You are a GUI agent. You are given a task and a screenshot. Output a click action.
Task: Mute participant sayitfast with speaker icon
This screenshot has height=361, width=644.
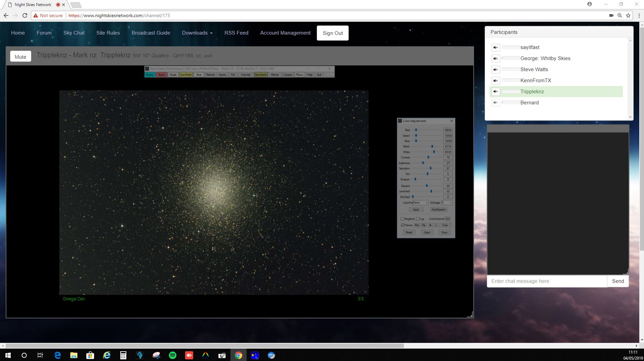pos(496,47)
